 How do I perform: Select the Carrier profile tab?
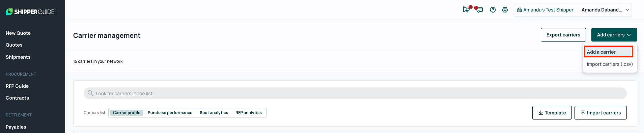click(x=127, y=113)
